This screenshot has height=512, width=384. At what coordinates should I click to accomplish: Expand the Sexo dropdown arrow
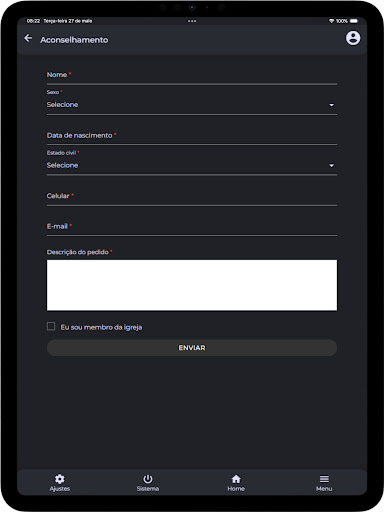coord(331,105)
